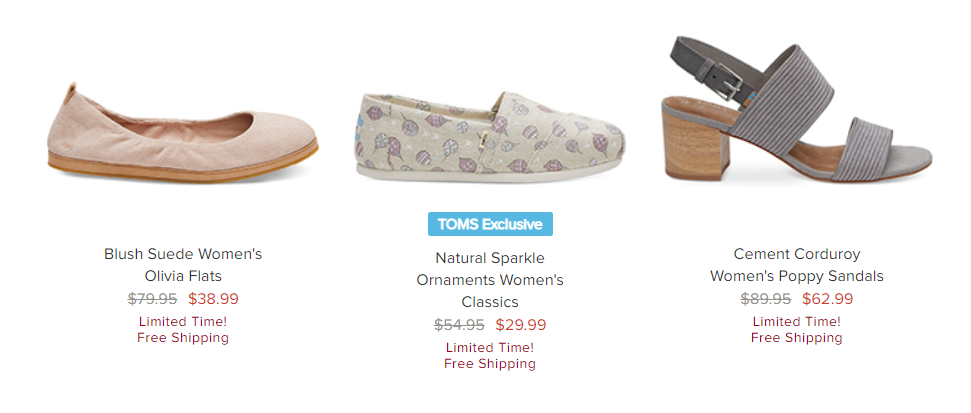Click the crossed-out $54.95 original price
The width and height of the screenshot is (971, 413).
pos(459,324)
